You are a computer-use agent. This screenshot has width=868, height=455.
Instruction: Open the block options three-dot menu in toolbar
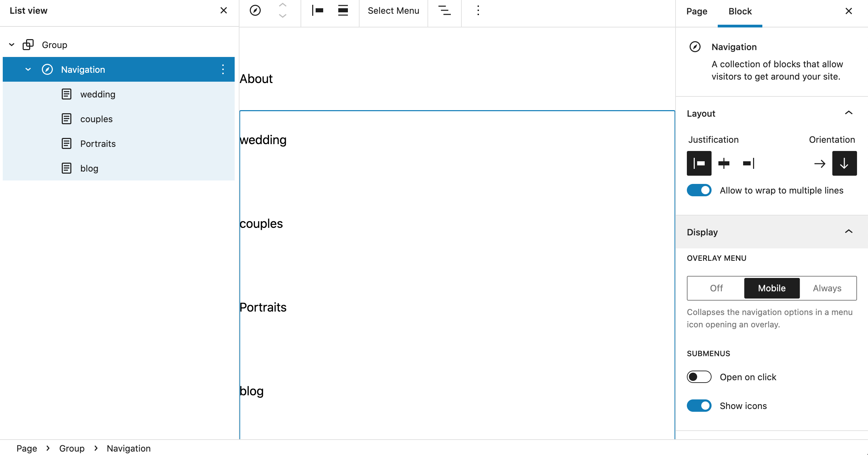coord(478,11)
